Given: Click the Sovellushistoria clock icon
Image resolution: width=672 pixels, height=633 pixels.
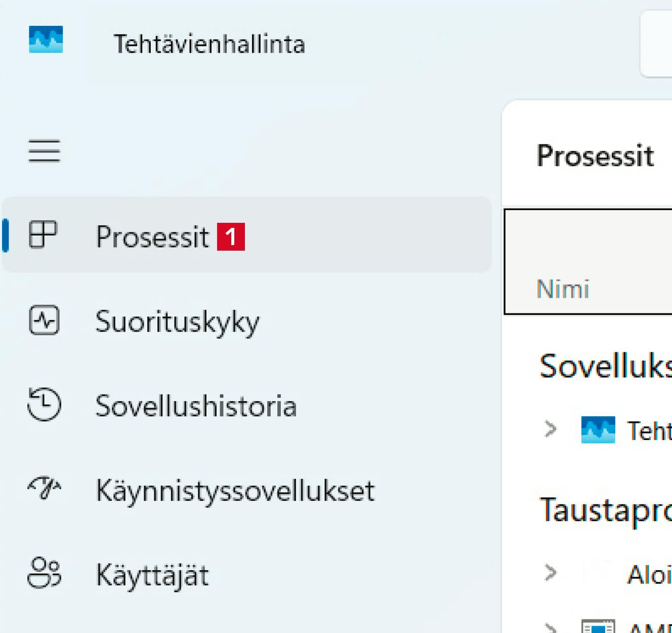Looking at the screenshot, I should pyautogui.click(x=45, y=404).
